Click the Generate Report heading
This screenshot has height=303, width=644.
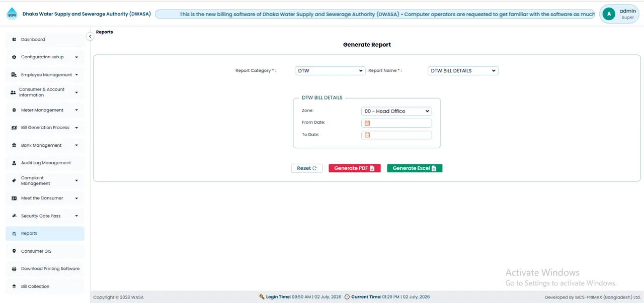pos(367,45)
